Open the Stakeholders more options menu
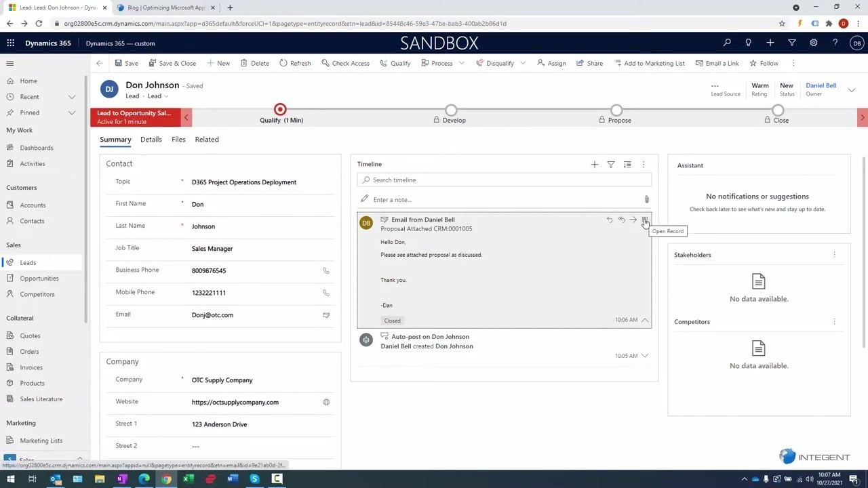The width and height of the screenshot is (868, 488). tap(834, 255)
